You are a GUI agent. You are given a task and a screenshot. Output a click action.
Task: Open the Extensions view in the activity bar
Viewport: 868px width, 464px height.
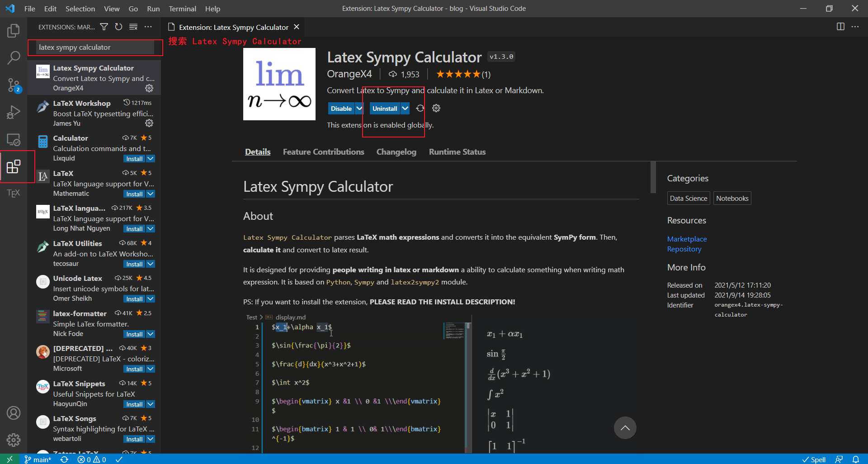point(14,166)
